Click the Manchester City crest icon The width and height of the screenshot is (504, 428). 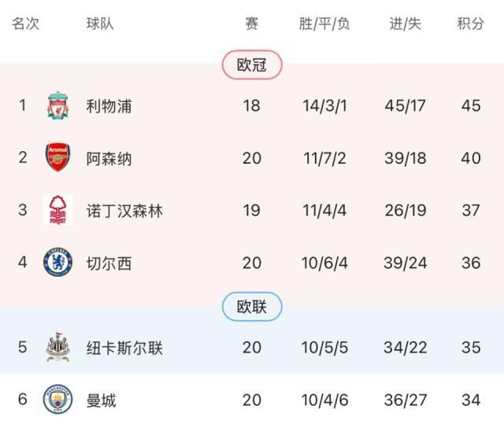[57, 400]
